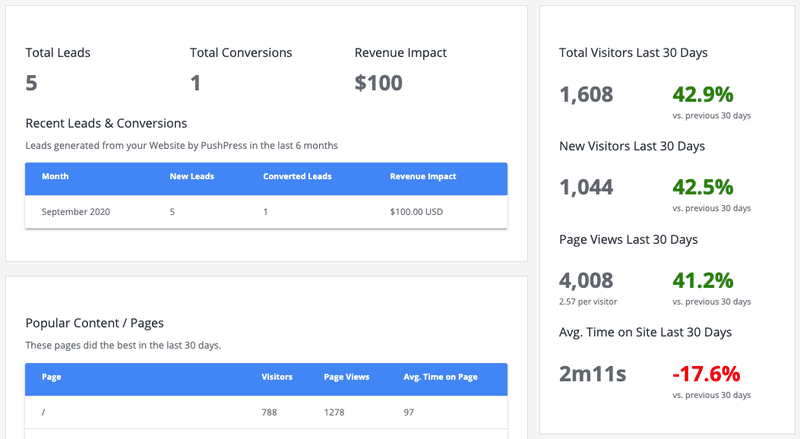Click the Page column header
The height and width of the screenshot is (439, 800).
pyautogui.click(x=51, y=377)
